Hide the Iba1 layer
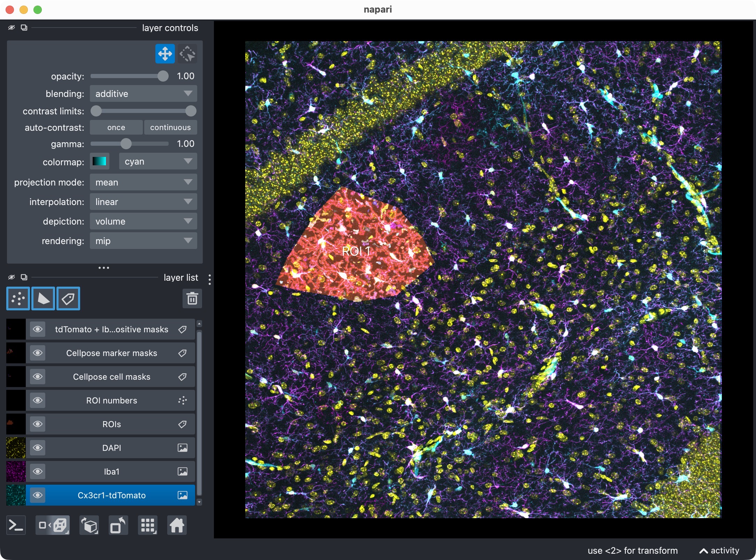The height and width of the screenshot is (560, 756). point(38,472)
